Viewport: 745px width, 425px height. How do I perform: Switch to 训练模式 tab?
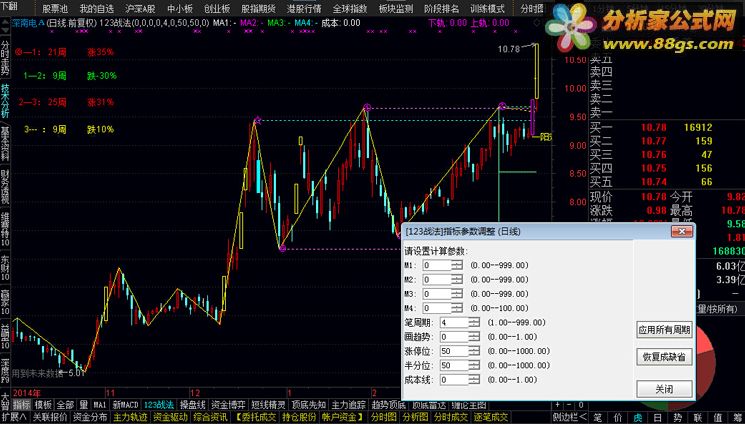(487, 9)
